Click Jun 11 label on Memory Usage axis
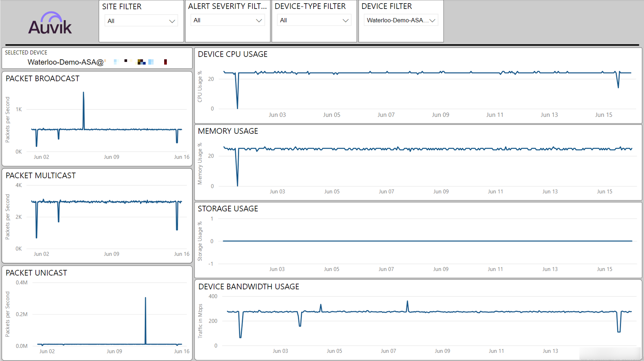Image resolution: width=644 pixels, height=361 pixels. [x=496, y=192]
